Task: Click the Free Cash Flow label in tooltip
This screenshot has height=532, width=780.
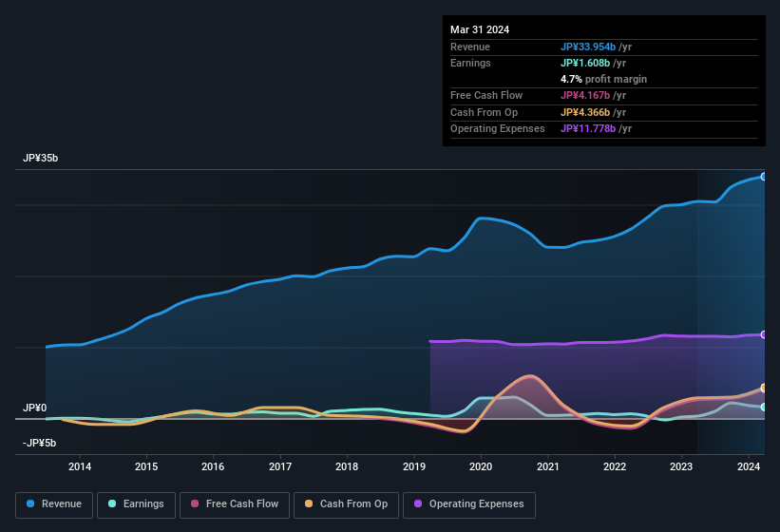Action: (486, 95)
